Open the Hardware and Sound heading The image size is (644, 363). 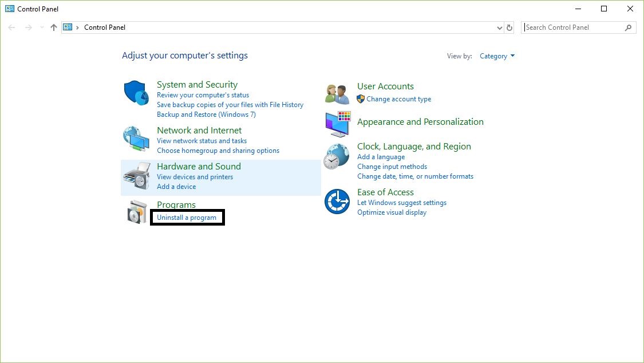click(x=199, y=167)
